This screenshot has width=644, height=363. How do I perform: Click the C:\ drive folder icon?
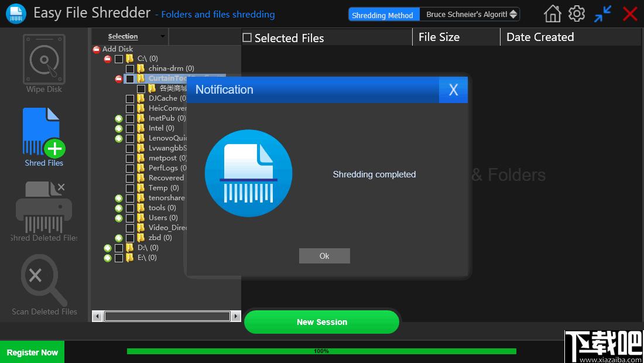(130, 59)
